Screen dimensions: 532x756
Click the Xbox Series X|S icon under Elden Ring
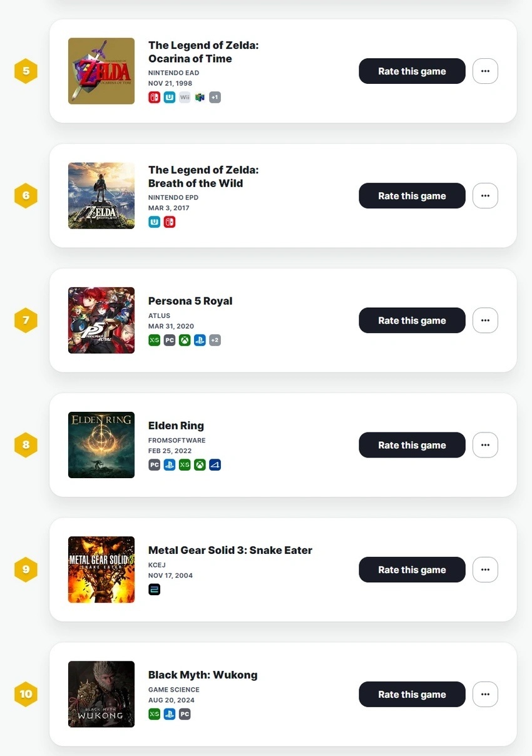coord(185,464)
